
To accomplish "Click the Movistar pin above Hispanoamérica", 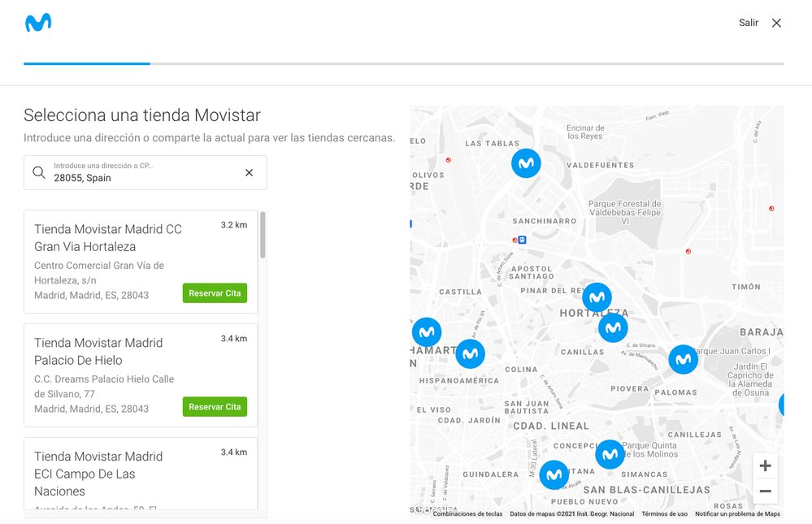I will 470,353.
